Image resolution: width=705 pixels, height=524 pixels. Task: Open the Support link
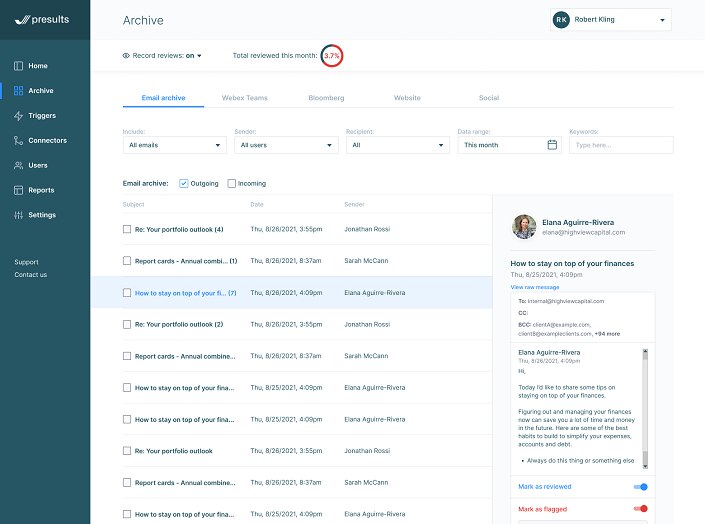click(x=26, y=262)
